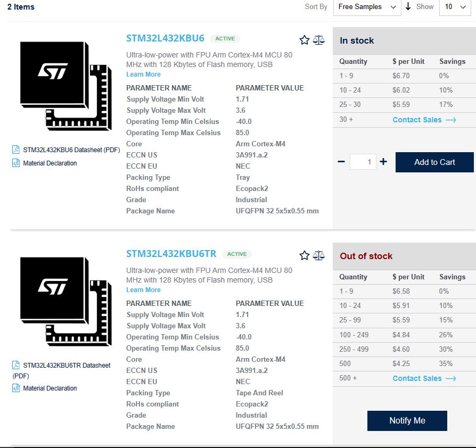
Task: Open the Show 10 items dropdown
Action: point(455,7)
